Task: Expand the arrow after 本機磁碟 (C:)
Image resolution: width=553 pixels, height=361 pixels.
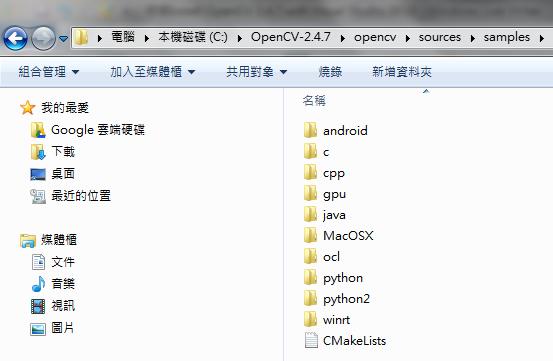Action: pyautogui.click(x=240, y=38)
